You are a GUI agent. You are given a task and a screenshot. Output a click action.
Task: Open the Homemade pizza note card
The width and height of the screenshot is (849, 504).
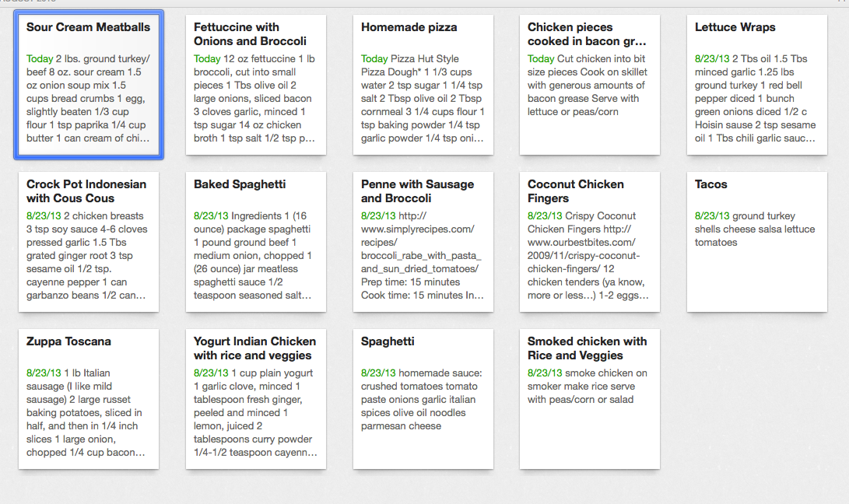click(x=423, y=85)
